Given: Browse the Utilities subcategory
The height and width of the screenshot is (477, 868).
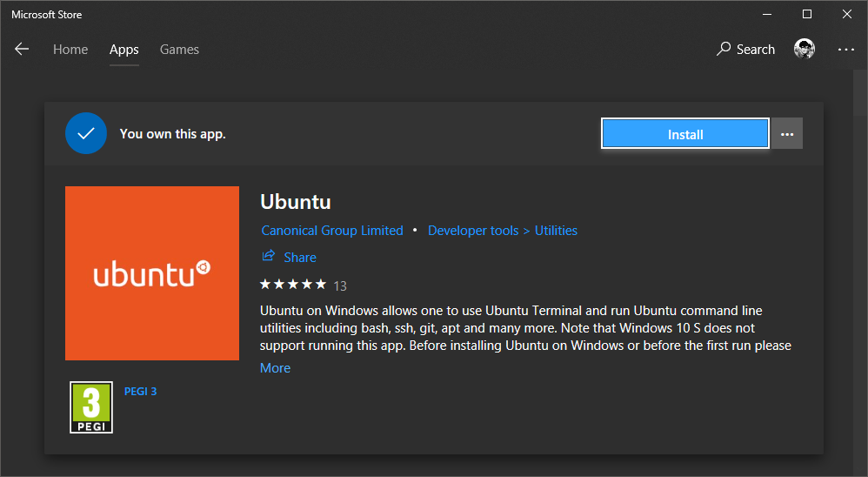Looking at the screenshot, I should coord(556,231).
